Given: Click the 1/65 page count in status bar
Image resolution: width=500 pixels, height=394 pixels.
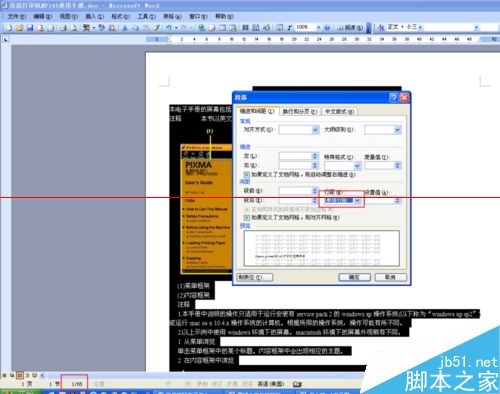Looking at the screenshot, I should pyautogui.click(x=77, y=384).
